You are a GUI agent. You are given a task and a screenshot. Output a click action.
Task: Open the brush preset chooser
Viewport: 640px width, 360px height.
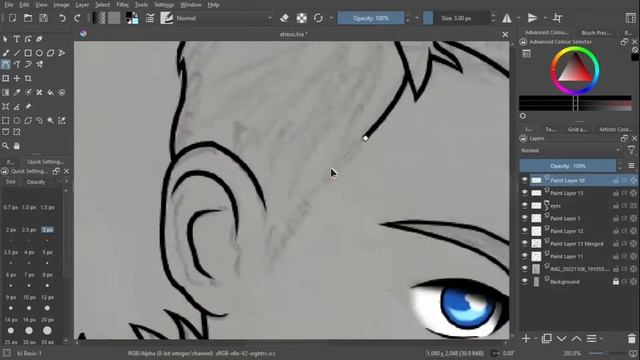coord(166,18)
